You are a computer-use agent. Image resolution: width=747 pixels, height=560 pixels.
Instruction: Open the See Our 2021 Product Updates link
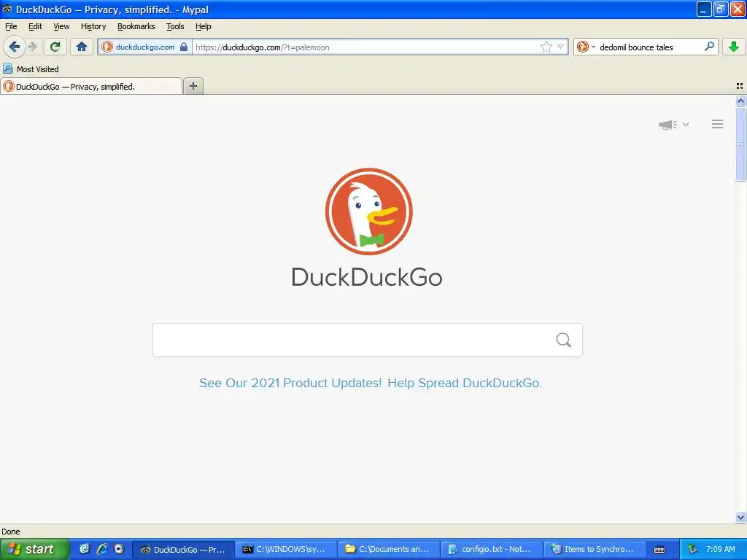(x=290, y=383)
